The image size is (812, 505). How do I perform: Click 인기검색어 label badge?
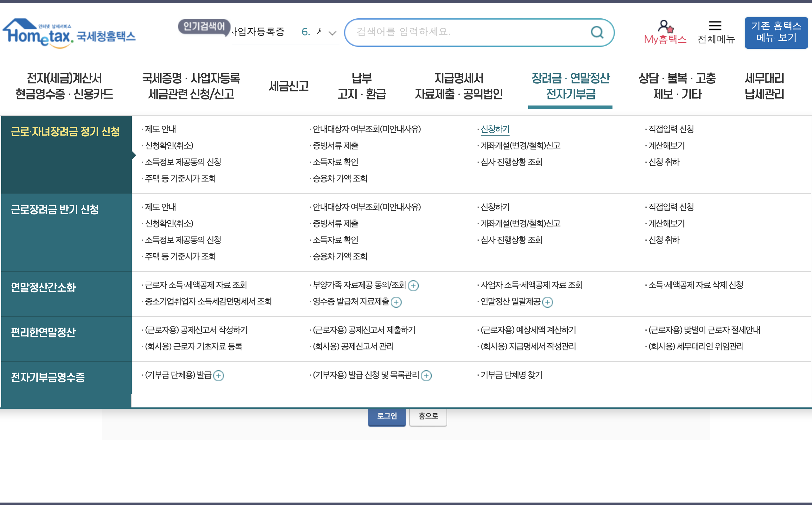pyautogui.click(x=204, y=26)
